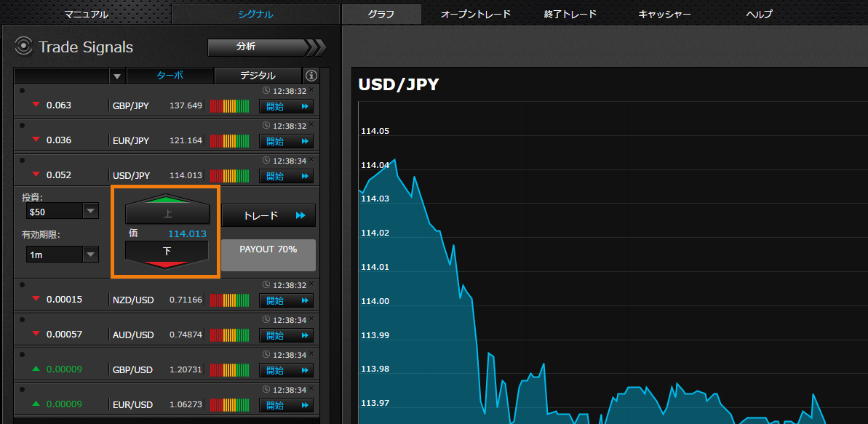The height and width of the screenshot is (424, 868).
Task: Click the red down arrow on NZD/USD
Action: coord(36,300)
